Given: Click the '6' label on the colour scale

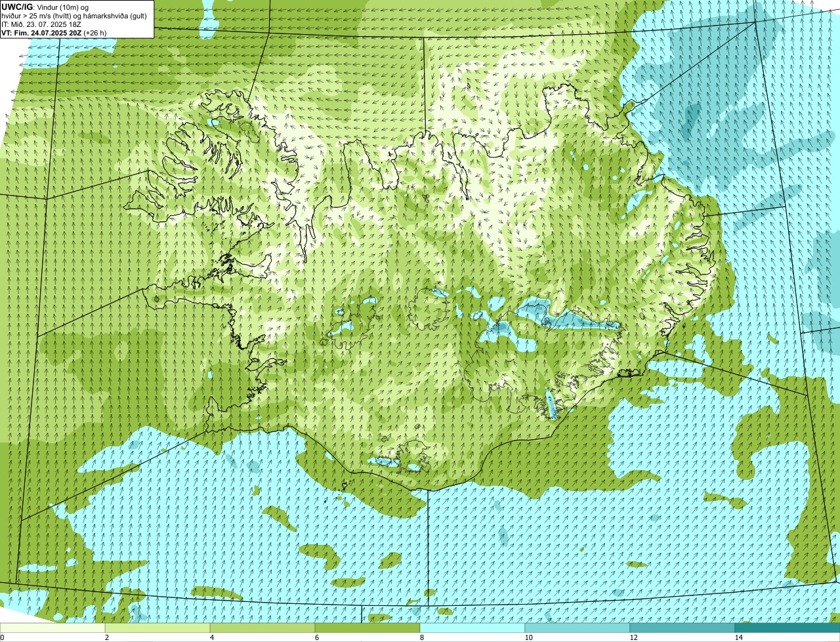Looking at the screenshot, I should tap(316, 637).
